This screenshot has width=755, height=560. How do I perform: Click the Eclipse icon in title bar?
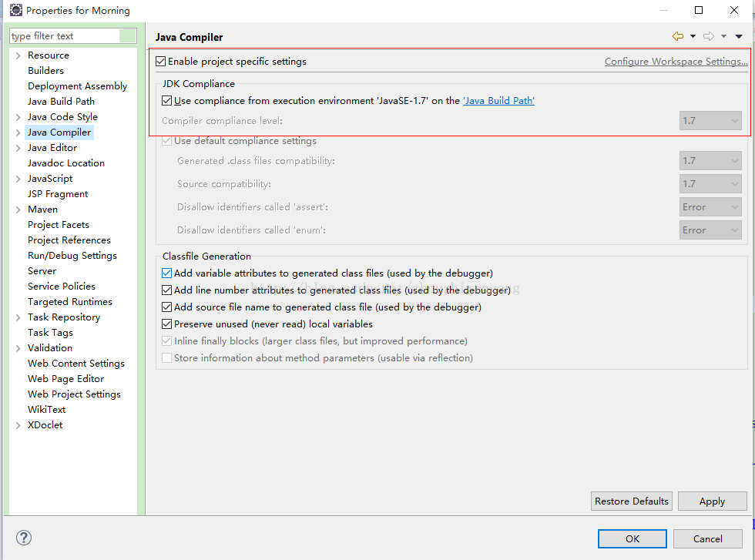click(16, 10)
